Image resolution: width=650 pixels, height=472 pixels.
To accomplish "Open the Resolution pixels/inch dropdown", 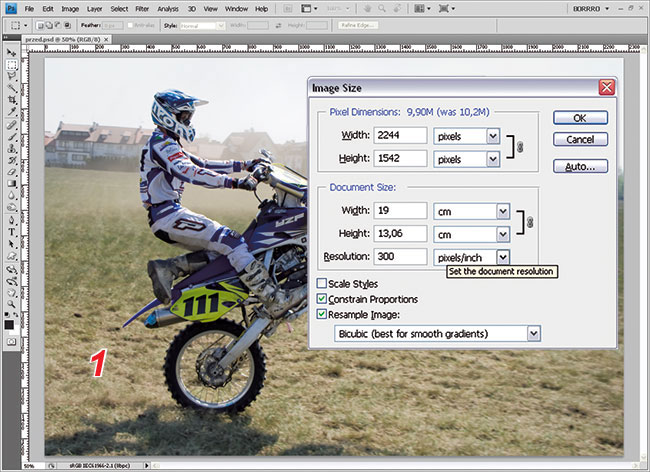I will pos(502,257).
